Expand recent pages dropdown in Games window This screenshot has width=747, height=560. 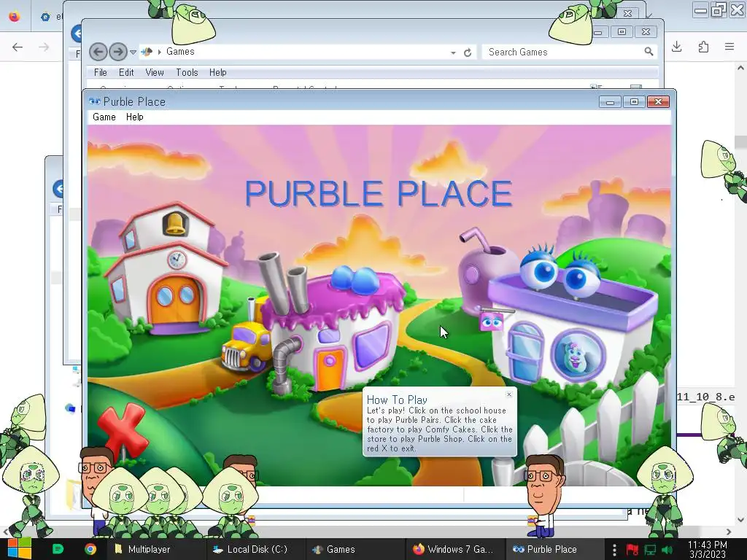pos(133,52)
